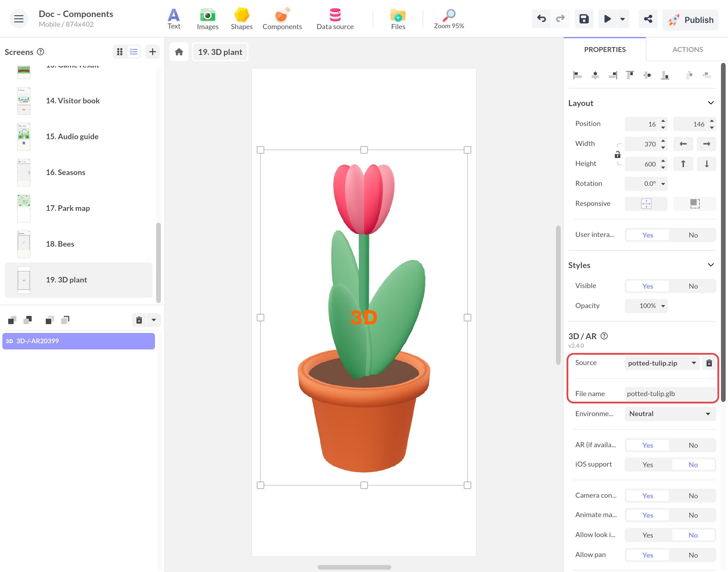Save the project

pos(584,19)
